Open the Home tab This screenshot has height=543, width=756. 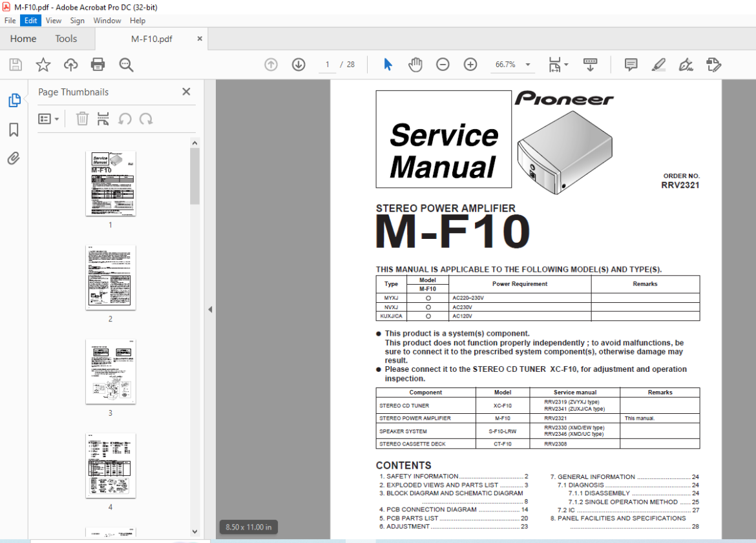(23, 39)
